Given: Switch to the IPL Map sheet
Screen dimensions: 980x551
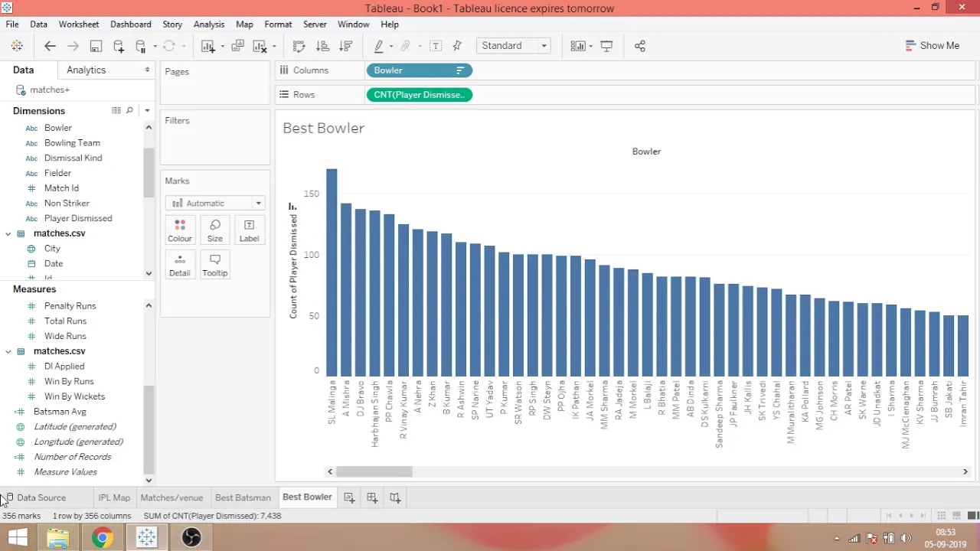Looking at the screenshot, I should tap(114, 497).
